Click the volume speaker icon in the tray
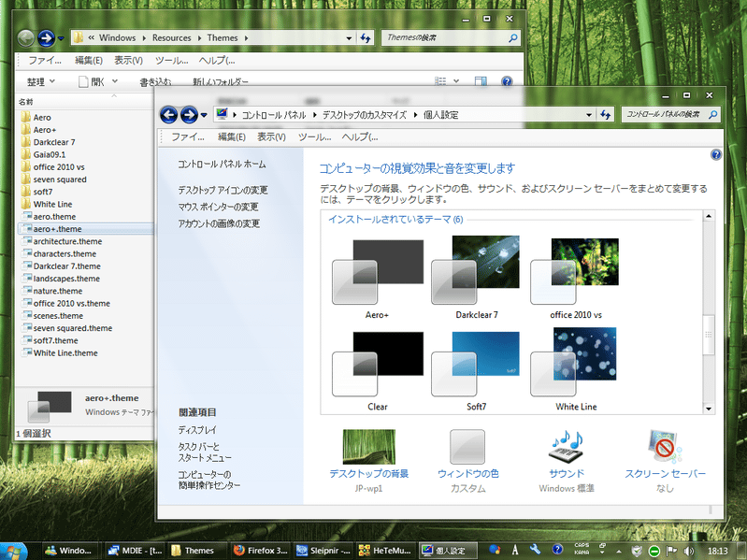Image resolution: width=747 pixels, height=560 pixels. (689, 551)
